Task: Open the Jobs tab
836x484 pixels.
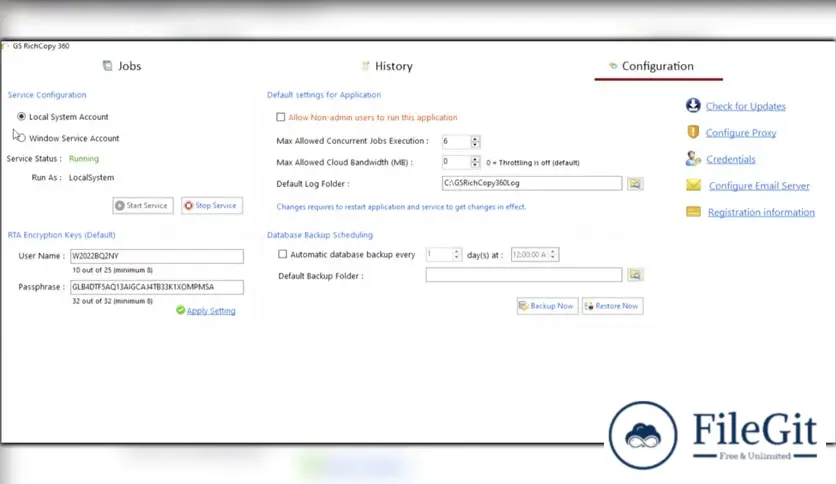Action: pyautogui.click(x=122, y=66)
